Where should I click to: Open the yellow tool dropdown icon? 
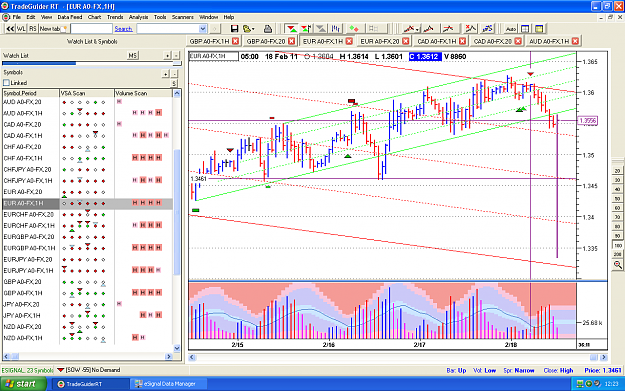point(249,29)
